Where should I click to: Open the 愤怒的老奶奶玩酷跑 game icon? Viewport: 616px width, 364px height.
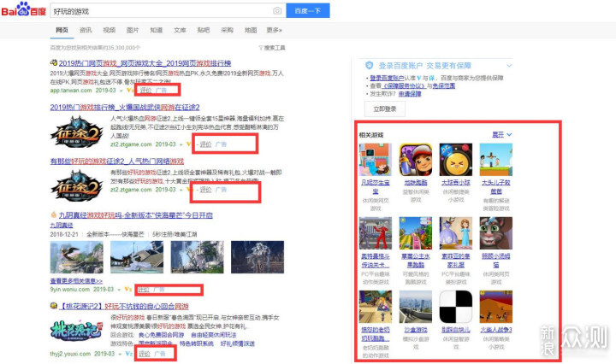click(376, 307)
